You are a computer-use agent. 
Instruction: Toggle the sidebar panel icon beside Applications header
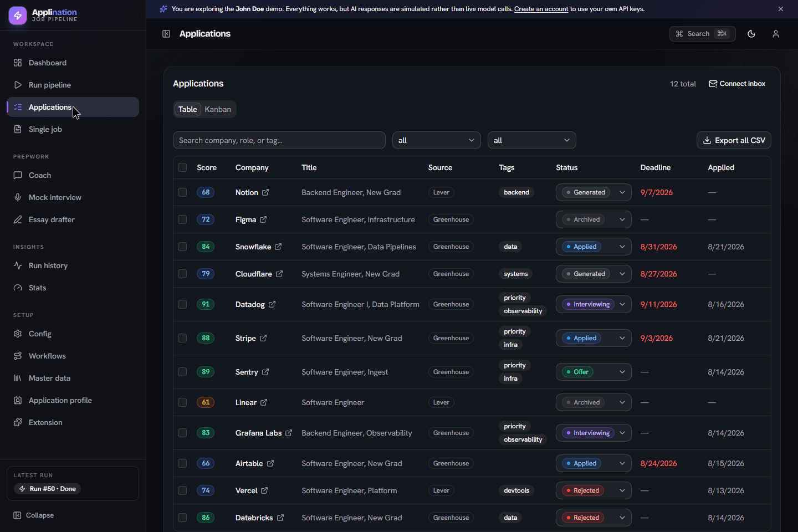[x=166, y=34]
